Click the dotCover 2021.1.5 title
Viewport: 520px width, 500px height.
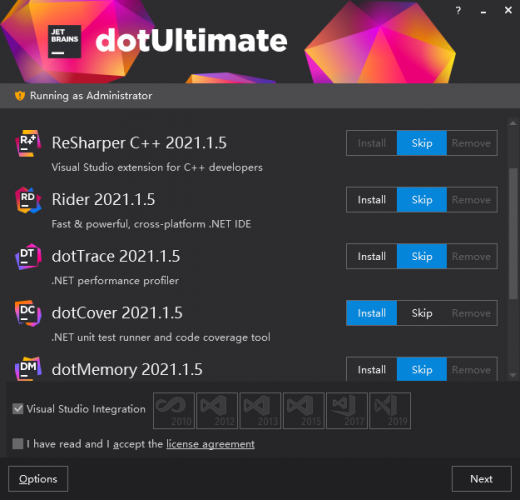117,313
